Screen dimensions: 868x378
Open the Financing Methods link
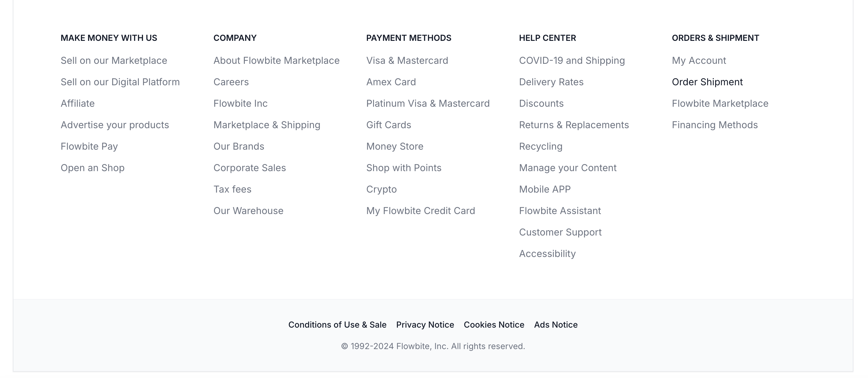tap(714, 125)
